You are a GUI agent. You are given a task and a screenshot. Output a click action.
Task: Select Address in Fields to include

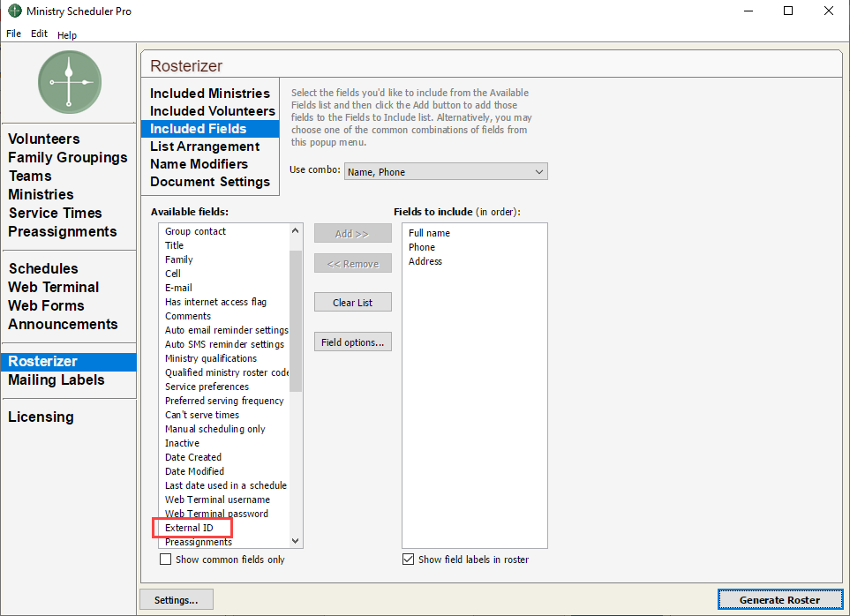[425, 261]
